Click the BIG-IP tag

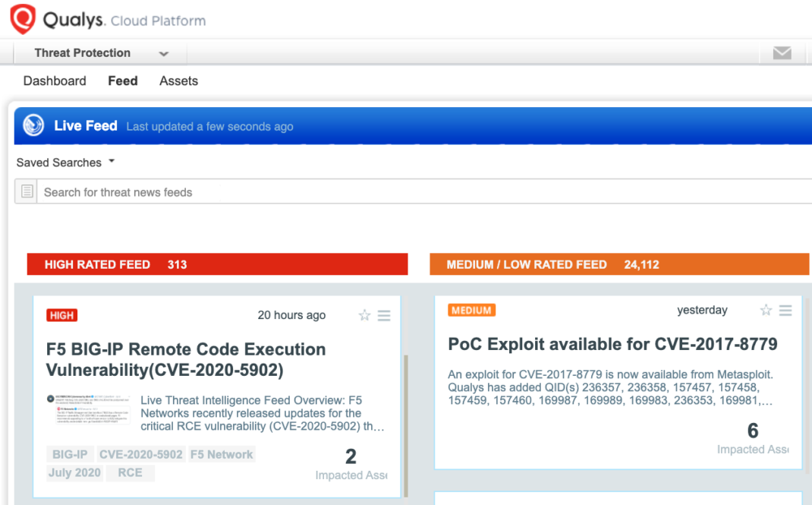click(x=70, y=454)
